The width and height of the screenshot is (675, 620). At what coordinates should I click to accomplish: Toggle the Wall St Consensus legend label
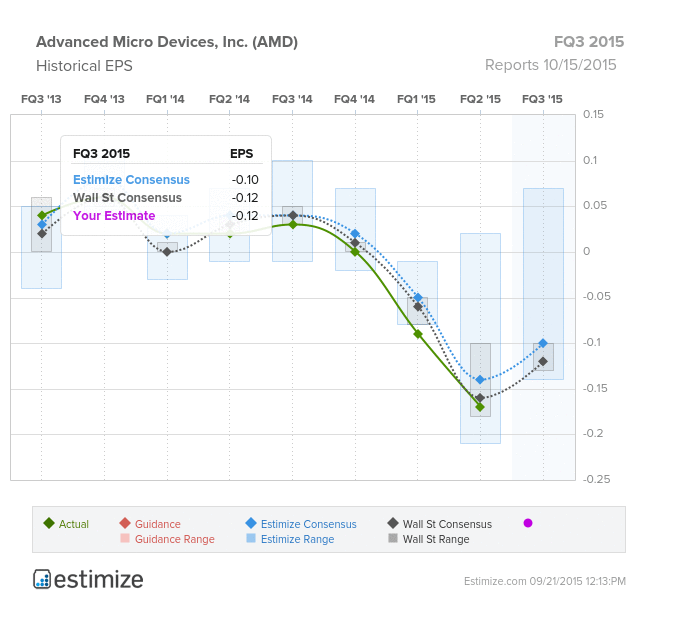(447, 524)
